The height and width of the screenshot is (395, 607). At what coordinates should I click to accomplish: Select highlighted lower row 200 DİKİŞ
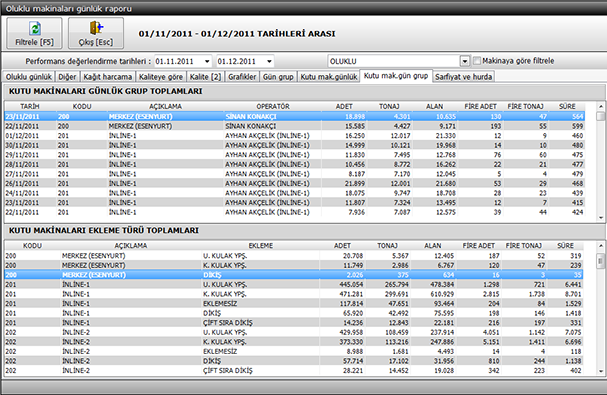click(293, 275)
